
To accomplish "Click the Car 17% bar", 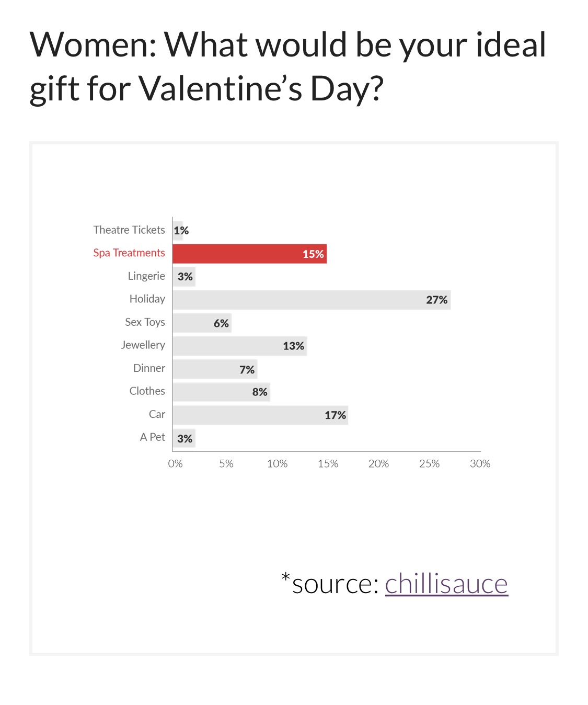I will pyautogui.click(x=260, y=415).
